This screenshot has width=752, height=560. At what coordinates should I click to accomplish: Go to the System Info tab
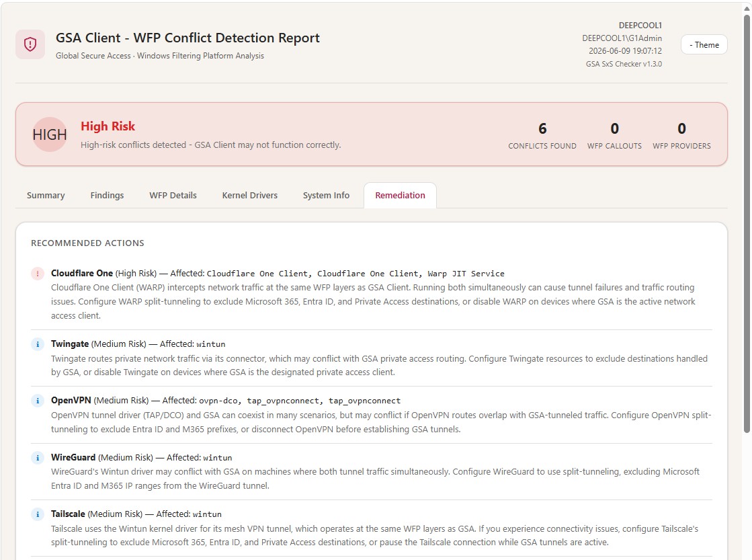(326, 196)
